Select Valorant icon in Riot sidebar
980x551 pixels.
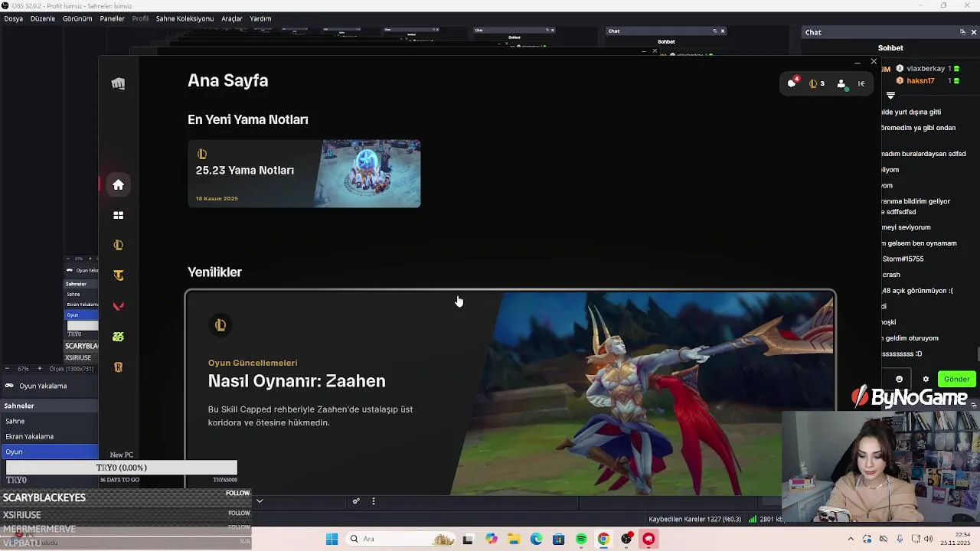coord(118,306)
